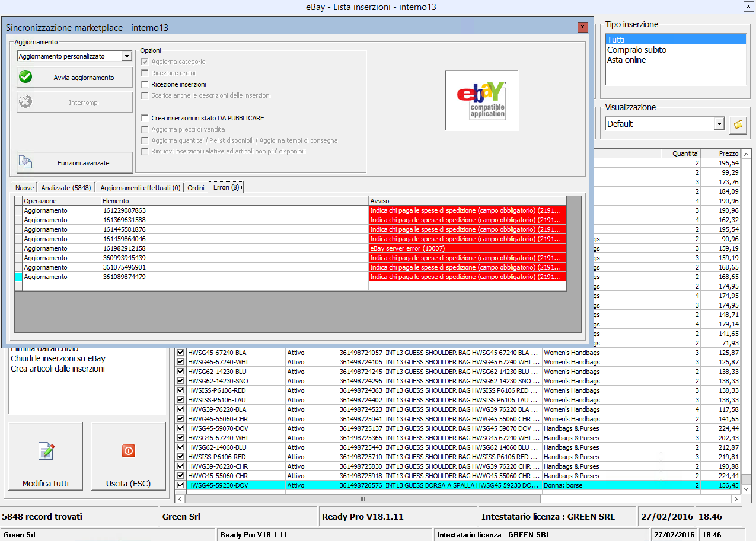Toggle Aggiorna prezzi di vendita checkbox
756x541 pixels.
[x=145, y=129]
